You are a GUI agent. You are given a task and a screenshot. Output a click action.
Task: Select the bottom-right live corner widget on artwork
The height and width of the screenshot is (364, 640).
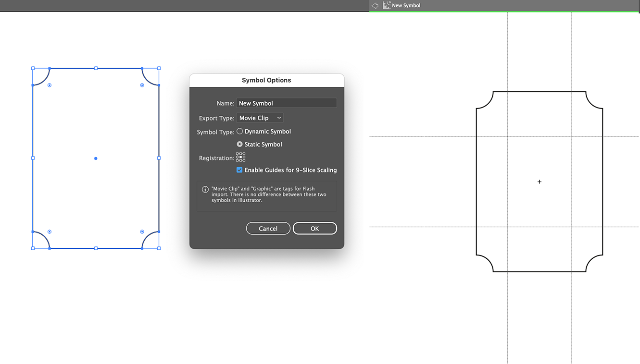[142, 231]
